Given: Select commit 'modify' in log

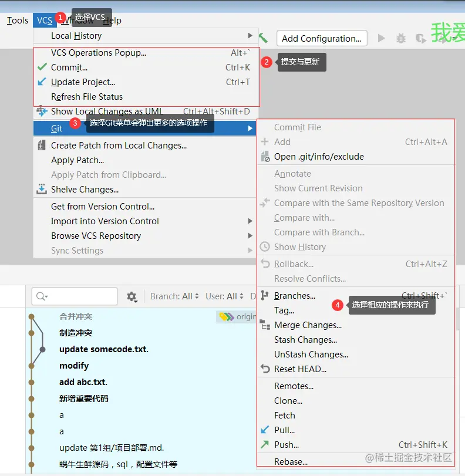Looking at the screenshot, I should pos(74,366).
